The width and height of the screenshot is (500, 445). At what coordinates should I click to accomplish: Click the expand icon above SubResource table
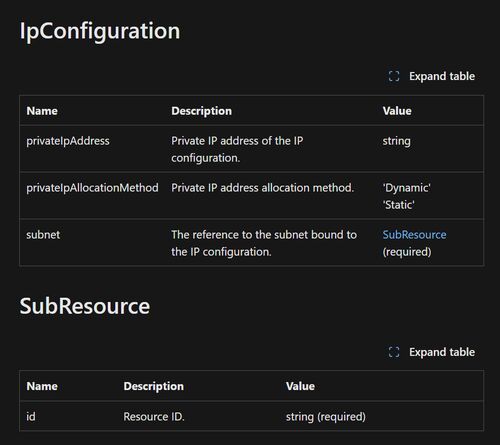click(394, 352)
